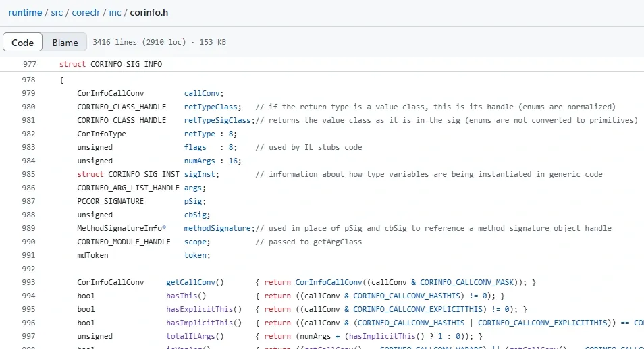The image size is (644, 349).
Task: Click the methodSignature field identifier
Action: click(217, 228)
